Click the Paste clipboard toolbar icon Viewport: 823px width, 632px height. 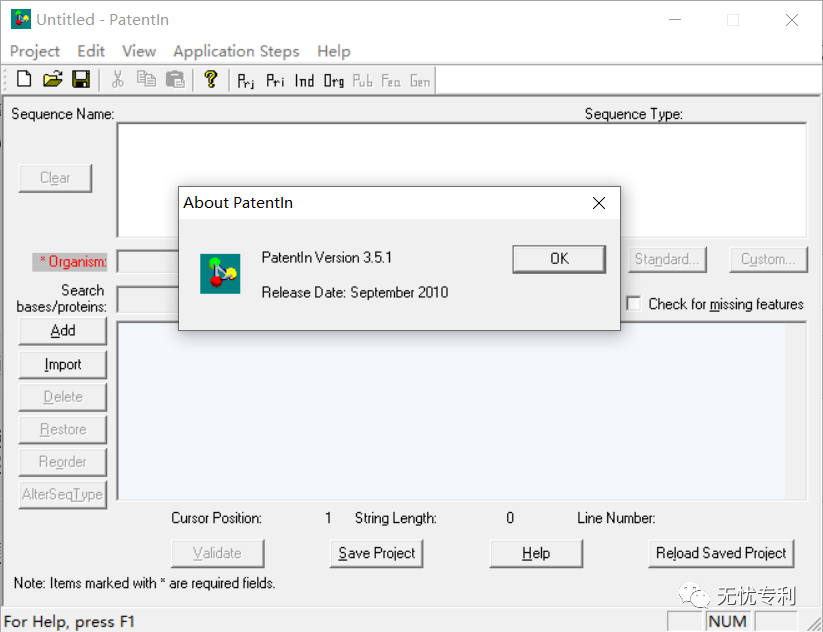(175, 80)
